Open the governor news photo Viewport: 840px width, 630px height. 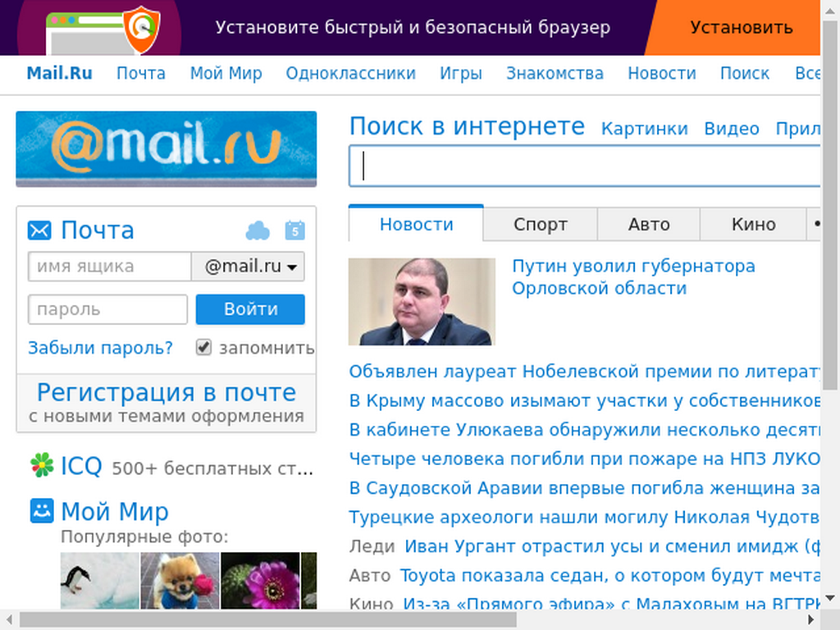coord(422,302)
